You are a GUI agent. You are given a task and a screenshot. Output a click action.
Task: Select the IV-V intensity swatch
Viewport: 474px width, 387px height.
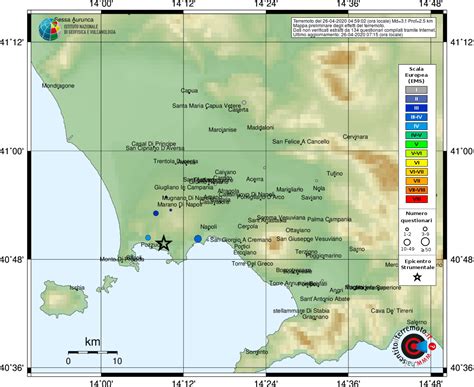pyautogui.click(x=416, y=135)
